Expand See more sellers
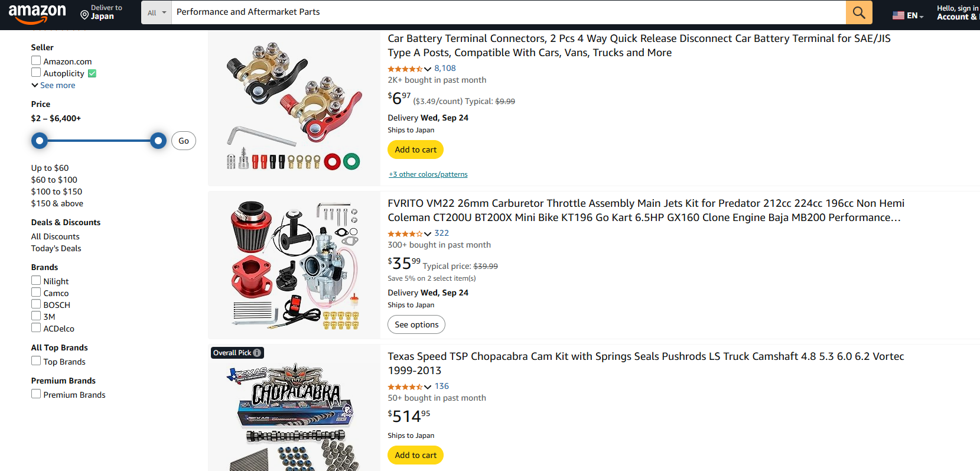 [x=53, y=85]
